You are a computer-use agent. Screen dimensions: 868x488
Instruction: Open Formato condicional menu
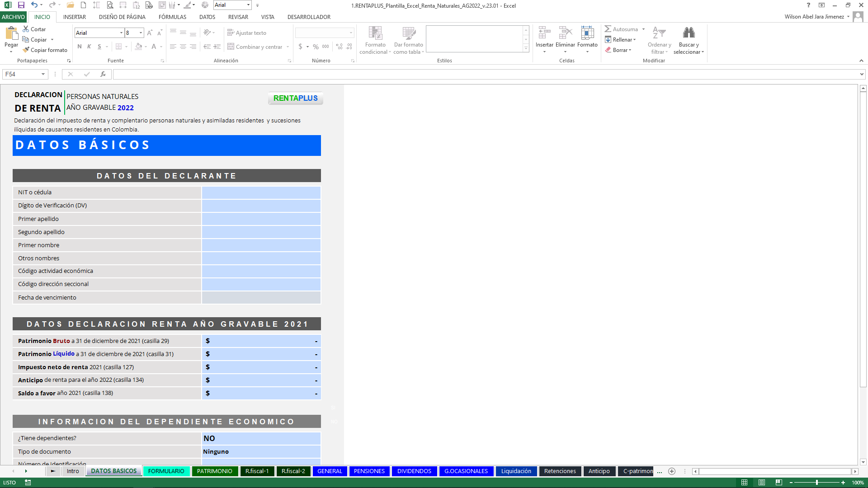pos(375,40)
